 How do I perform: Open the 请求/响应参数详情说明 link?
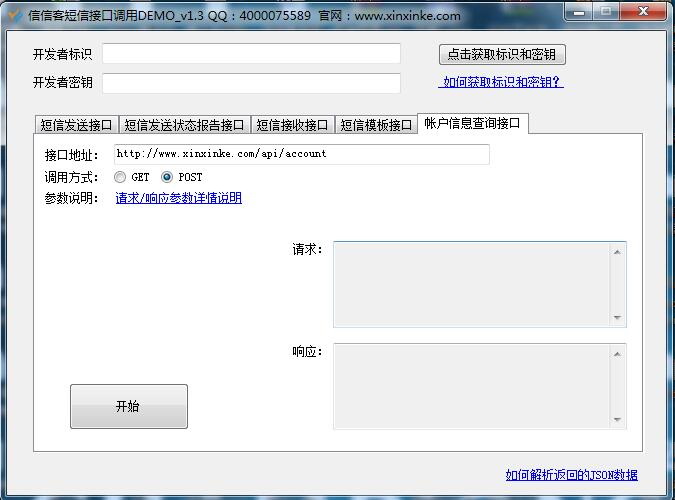click(x=179, y=198)
